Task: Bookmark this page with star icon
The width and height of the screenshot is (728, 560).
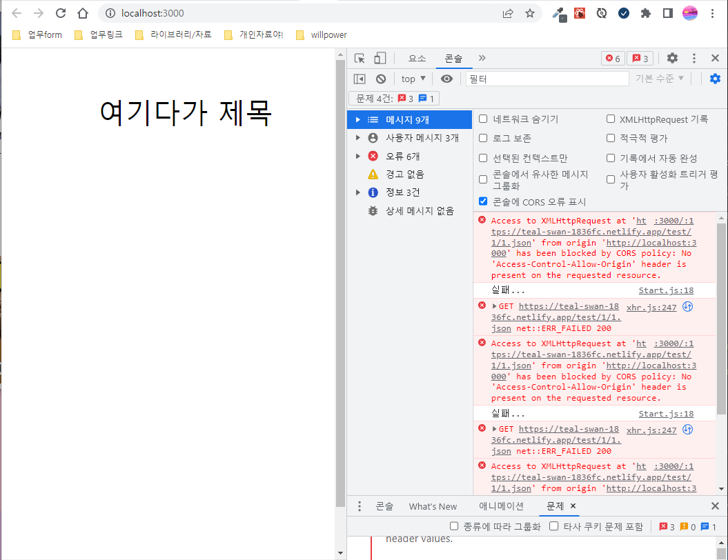Action: [x=530, y=13]
